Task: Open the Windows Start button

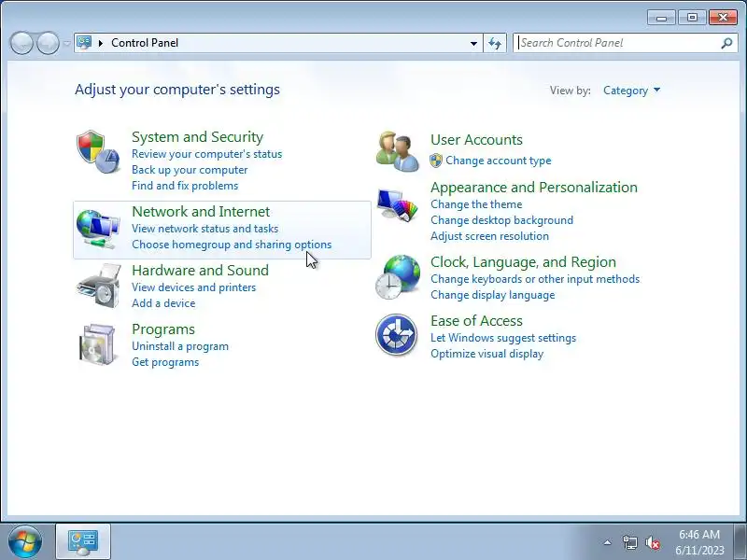Action: pyautogui.click(x=25, y=541)
